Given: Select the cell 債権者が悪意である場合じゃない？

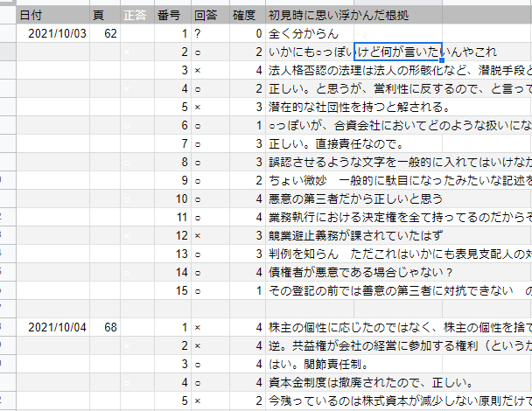Looking at the screenshot, I should [x=310, y=272].
